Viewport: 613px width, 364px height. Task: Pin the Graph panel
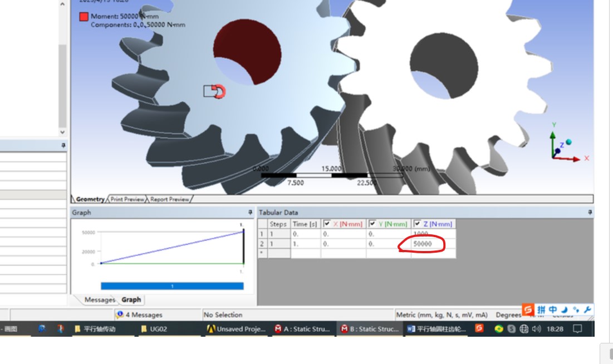pyautogui.click(x=250, y=212)
